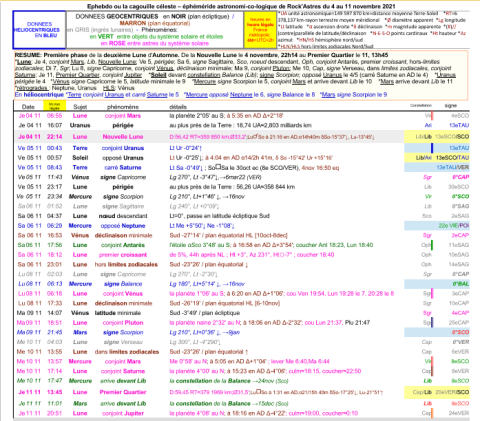Image resolution: width=480 pixels, height=421 pixels.
Task: Click the RESUME heading in the summary box
Action: pos(28,55)
